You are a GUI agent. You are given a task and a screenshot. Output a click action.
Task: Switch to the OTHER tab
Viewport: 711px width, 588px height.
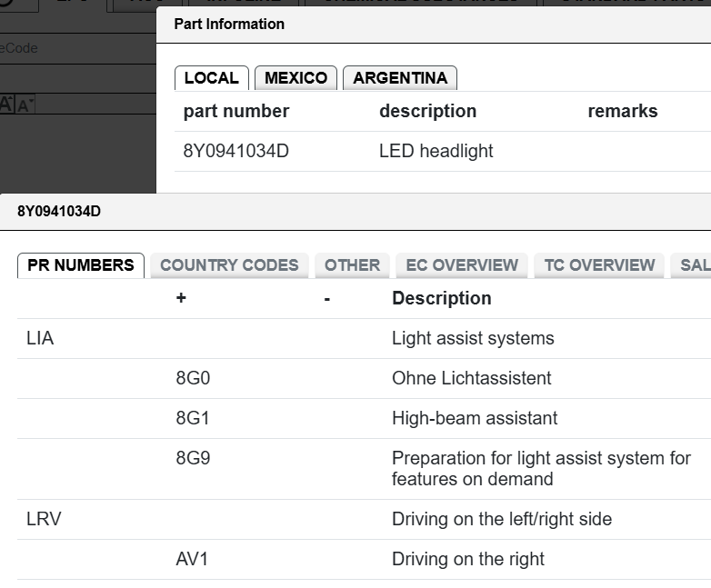tap(352, 265)
